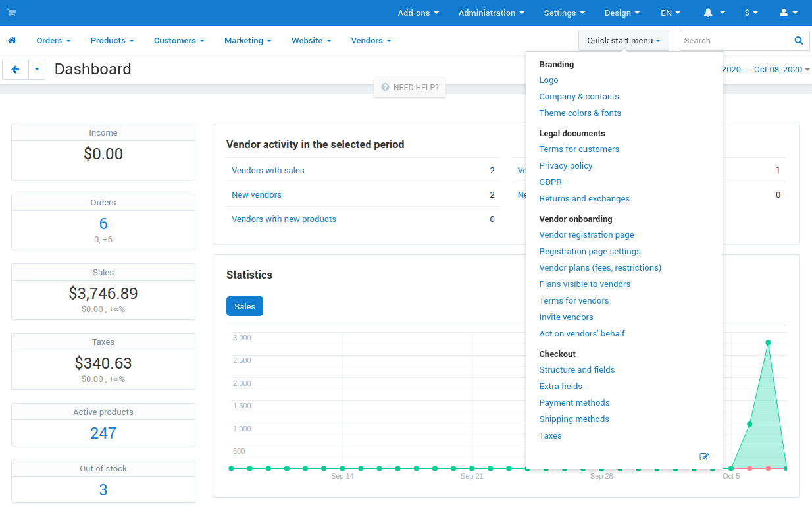Open Shipping methods link
Image resolution: width=812 pixels, height=509 pixels.
pos(574,419)
